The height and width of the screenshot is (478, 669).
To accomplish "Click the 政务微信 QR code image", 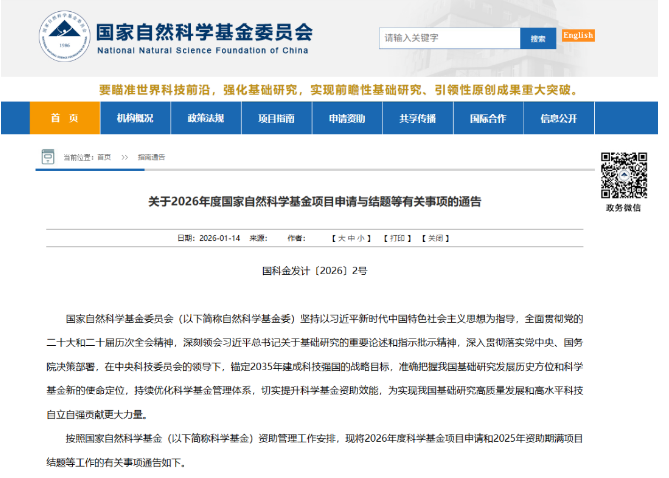I will (624, 175).
